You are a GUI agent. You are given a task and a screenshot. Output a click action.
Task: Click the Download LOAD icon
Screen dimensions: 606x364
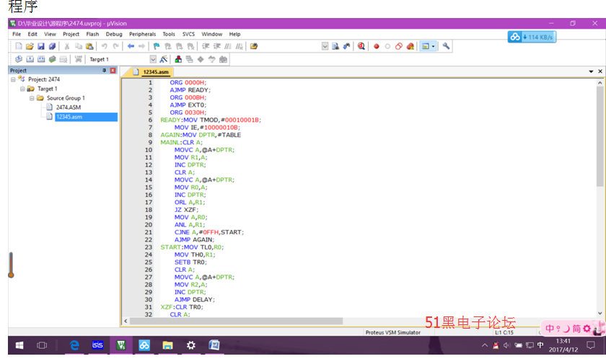(79, 59)
